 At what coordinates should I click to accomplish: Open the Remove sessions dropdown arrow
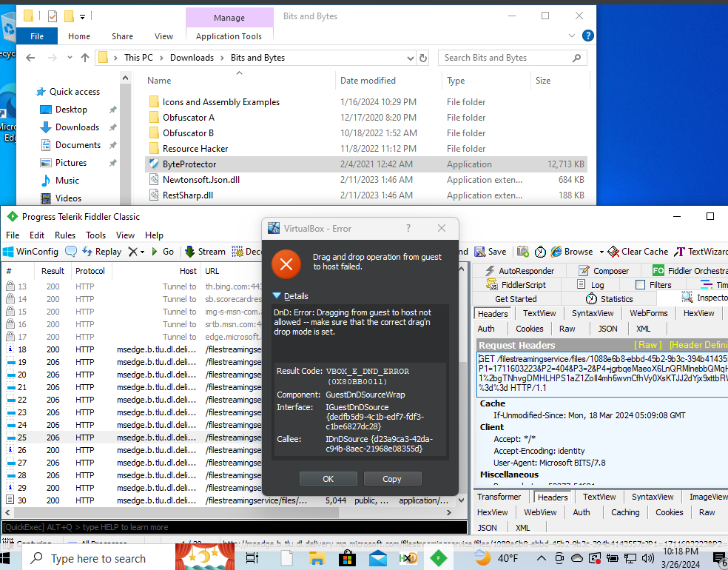[x=142, y=252]
